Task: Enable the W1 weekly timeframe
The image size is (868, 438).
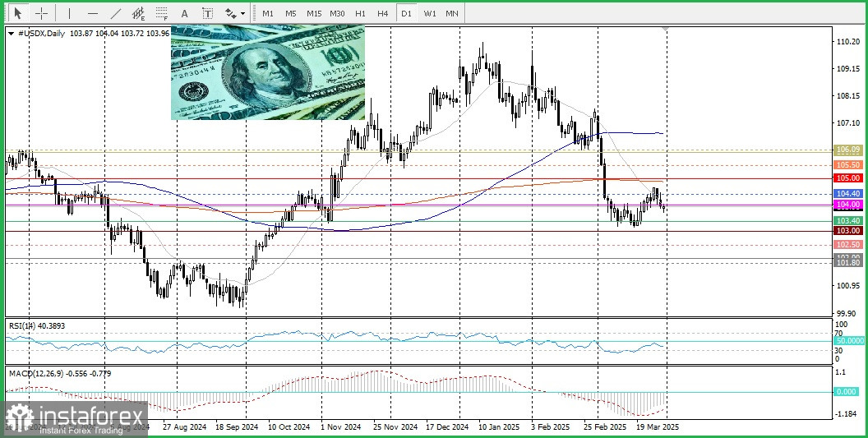Action: 429,13
